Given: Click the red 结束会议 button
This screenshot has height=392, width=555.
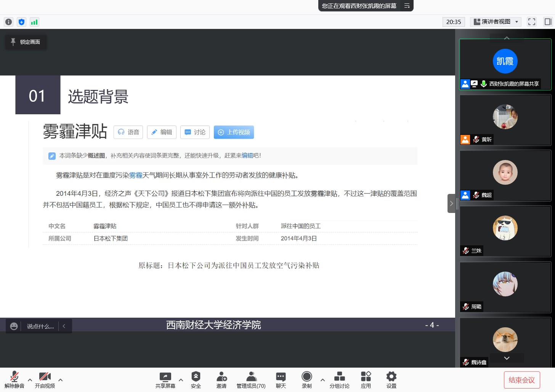Looking at the screenshot, I should (x=522, y=380).
